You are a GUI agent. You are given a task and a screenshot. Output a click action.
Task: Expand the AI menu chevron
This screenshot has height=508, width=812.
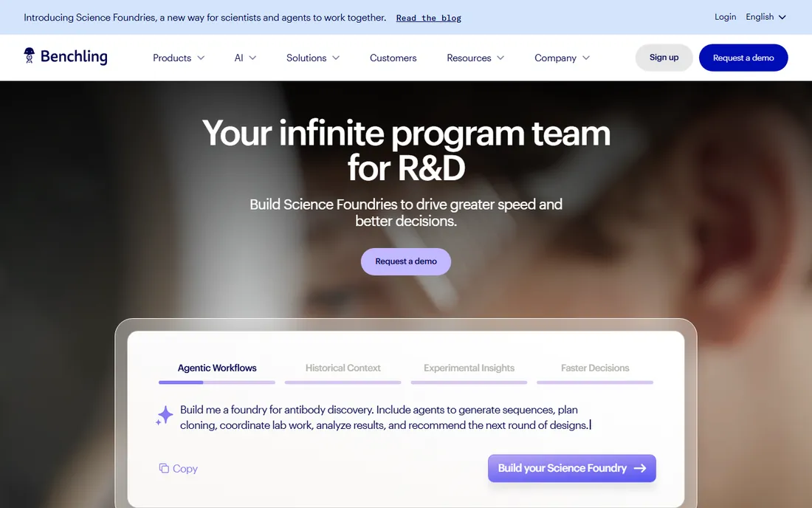coord(252,58)
